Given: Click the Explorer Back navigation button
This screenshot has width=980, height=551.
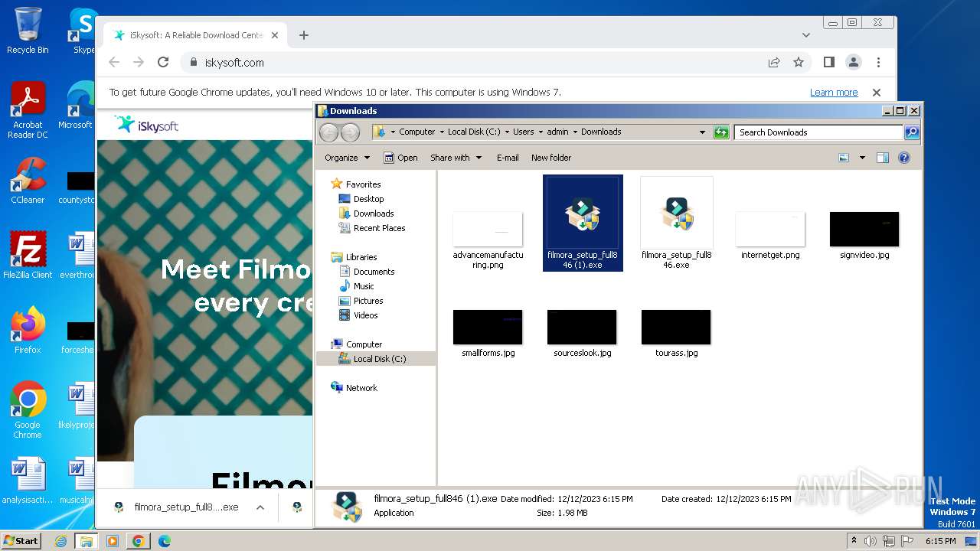Looking at the screenshot, I should pos(328,132).
